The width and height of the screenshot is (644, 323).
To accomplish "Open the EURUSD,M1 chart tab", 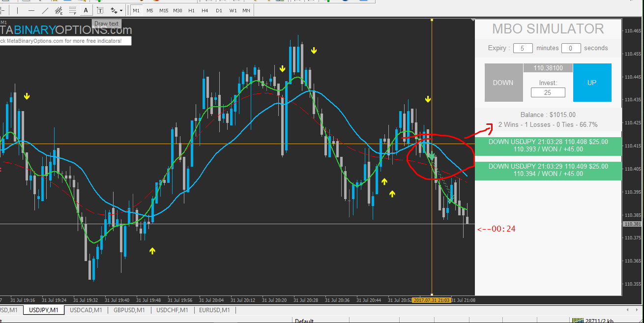I will click(x=214, y=310).
